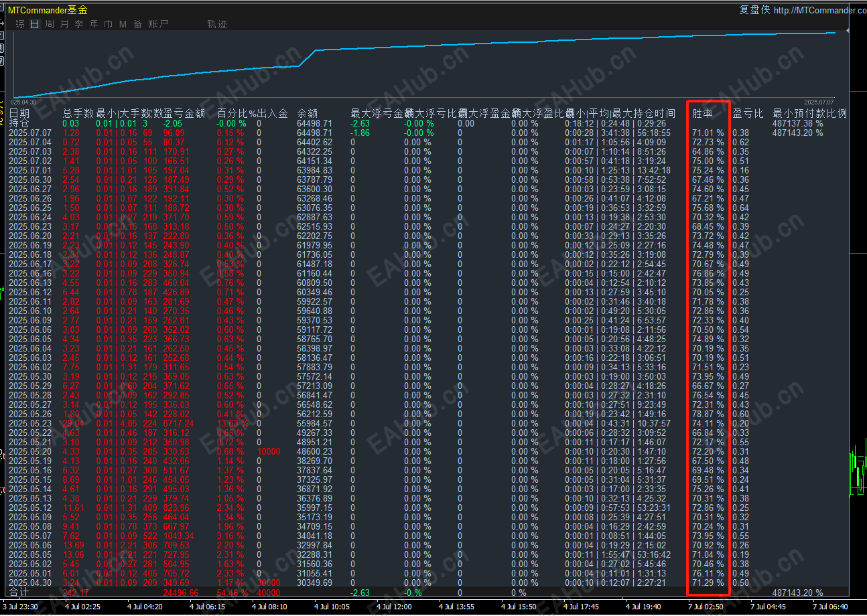Click the 7 Jul 02:50 time label
The width and height of the screenshot is (867, 616).
tap(707, 607)
